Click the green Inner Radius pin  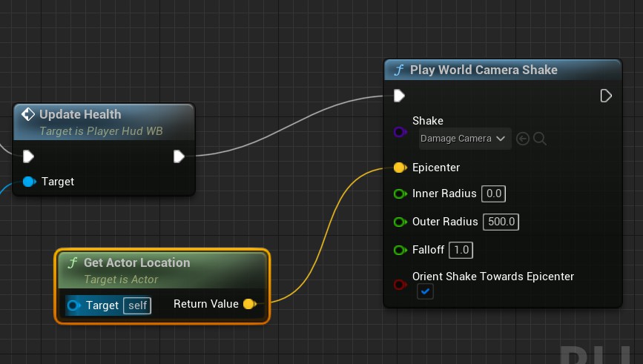(400, 194)
